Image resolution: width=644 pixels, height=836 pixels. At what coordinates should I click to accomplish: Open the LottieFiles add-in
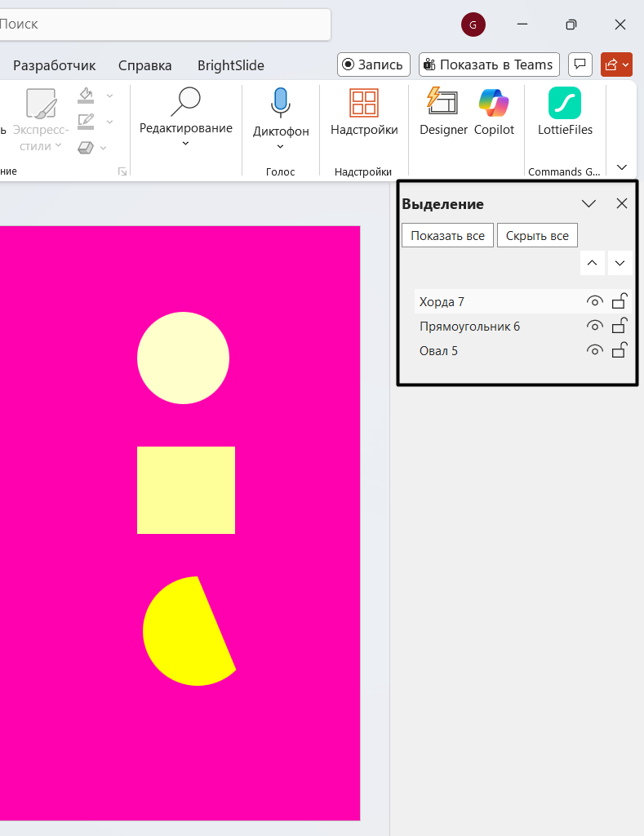point(565,112)
